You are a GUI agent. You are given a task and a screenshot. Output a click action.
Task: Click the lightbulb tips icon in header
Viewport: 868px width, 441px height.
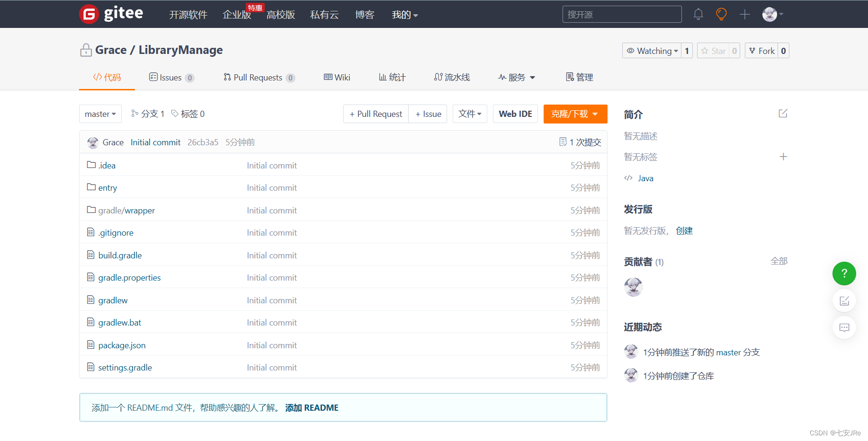coord(721,14)
